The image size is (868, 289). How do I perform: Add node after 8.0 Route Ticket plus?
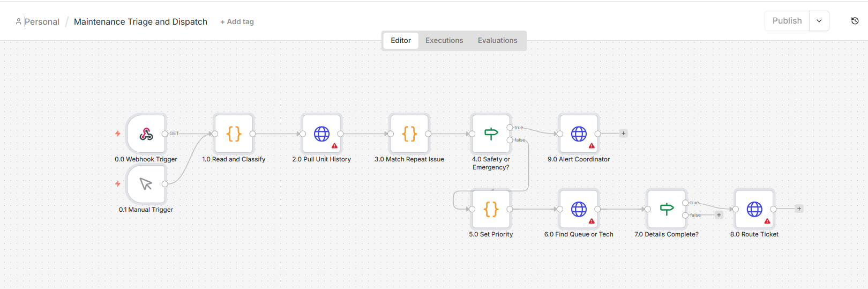pyautogui.click(x=799, y=209)
